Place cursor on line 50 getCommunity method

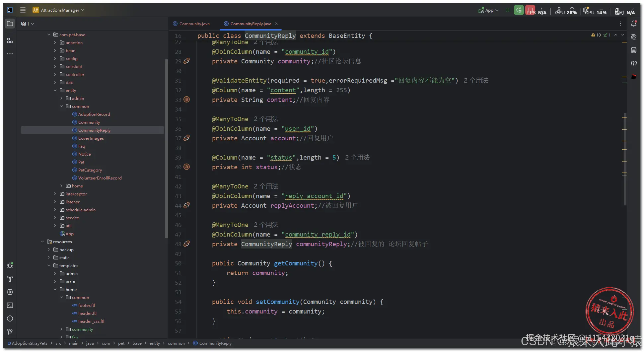296,263
